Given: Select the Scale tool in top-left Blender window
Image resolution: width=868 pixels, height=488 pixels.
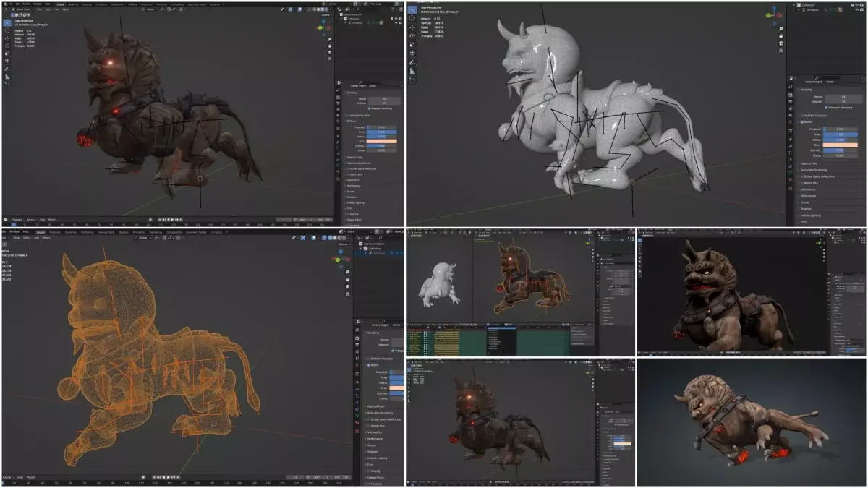Looking at the screenshot, I should [x=7, y=53].
